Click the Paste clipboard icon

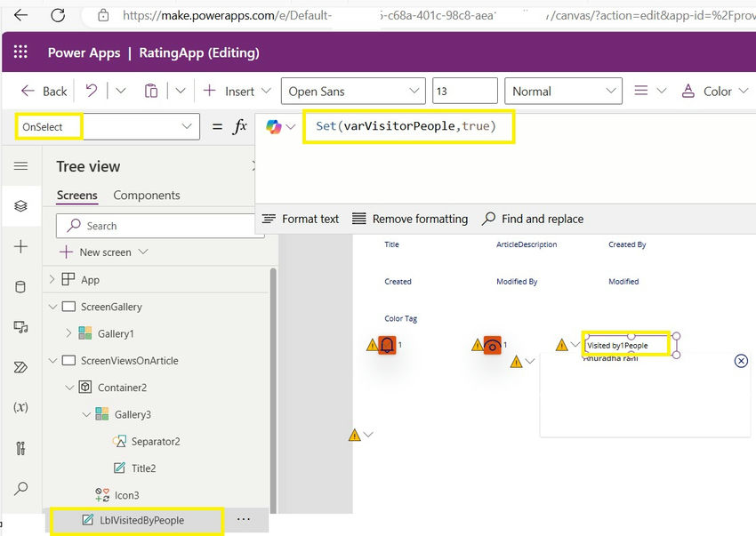[x=151, y=91]
